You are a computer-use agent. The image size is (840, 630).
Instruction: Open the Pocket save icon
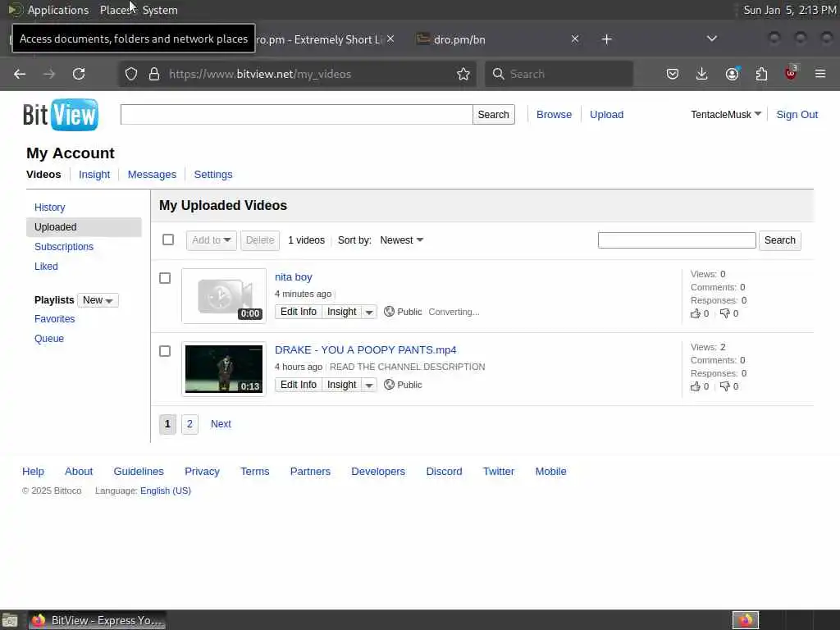673,74
